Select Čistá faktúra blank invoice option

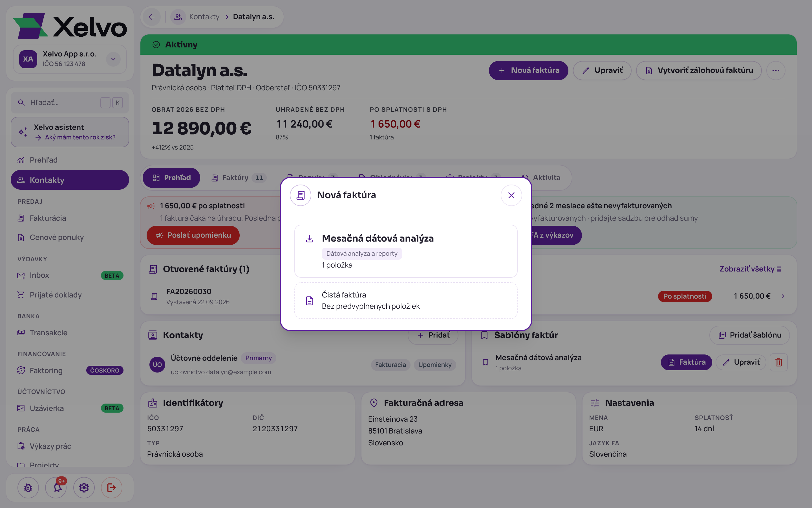coord(406,300)
